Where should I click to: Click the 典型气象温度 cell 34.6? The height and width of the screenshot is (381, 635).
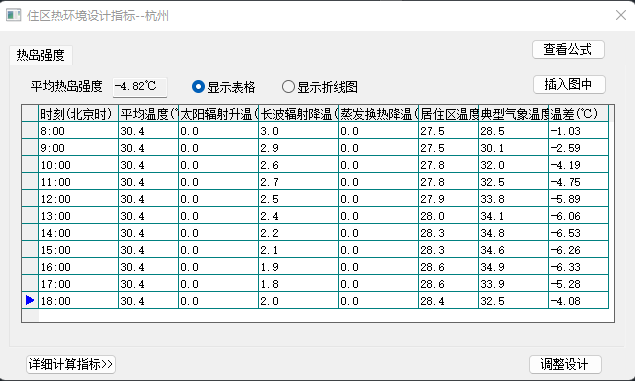click(x=514, y=250)
